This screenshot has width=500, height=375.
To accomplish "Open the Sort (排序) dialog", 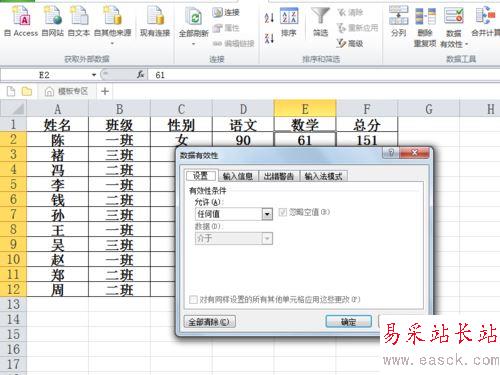I will click(289, 22).
